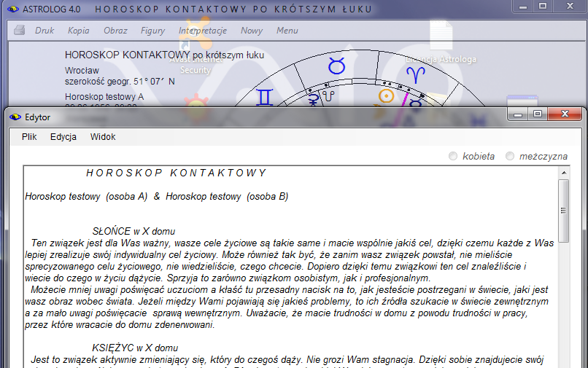Click the Aries symbol on the chart
Screen dimensions: 588x368
point(416,74)
